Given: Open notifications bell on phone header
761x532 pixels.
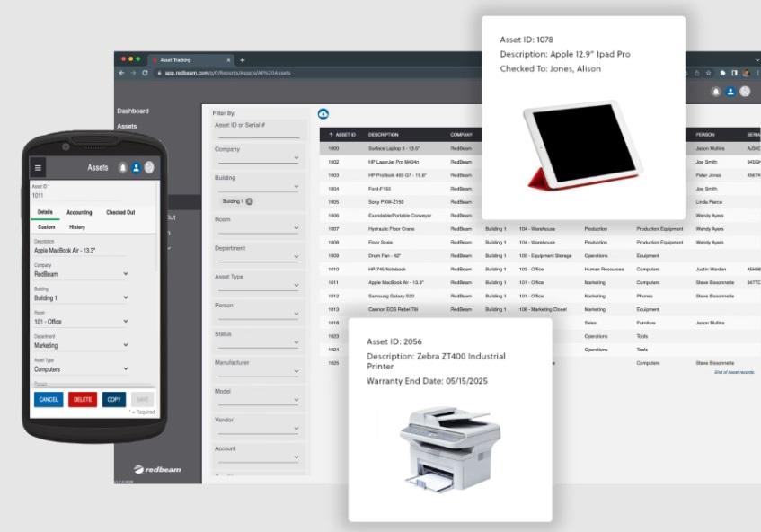Looking at the screenshot, I should [x=123, y=167].
